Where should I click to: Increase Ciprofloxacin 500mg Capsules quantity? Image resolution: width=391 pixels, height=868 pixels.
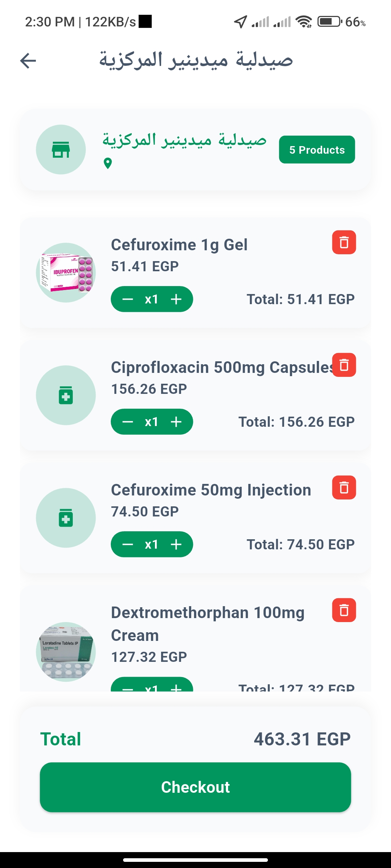(176, 422)
